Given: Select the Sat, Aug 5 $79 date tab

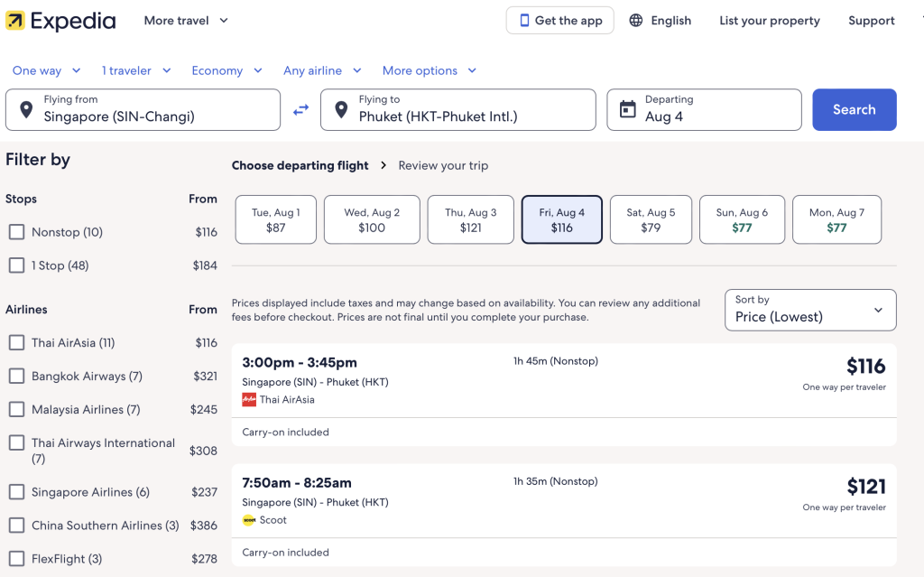Looking at the screenshot, I should tap(651, 219).
